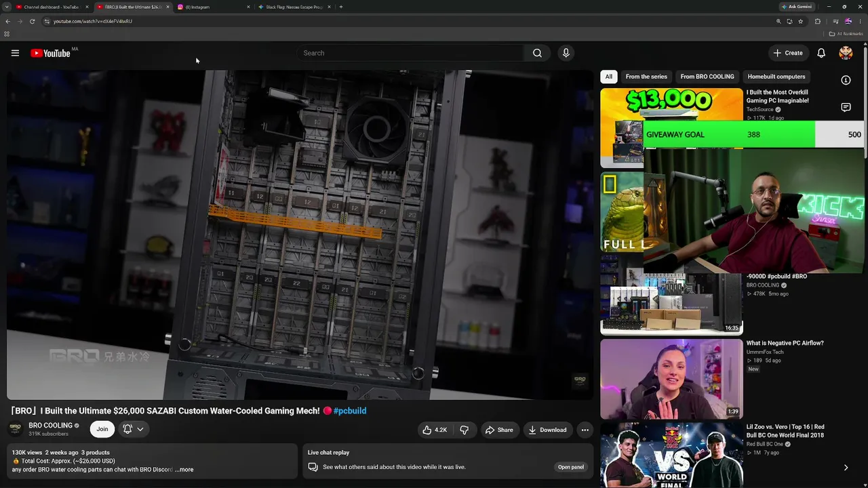Join the BRO COOLING channel
868x488 pixels.
tap(102, 429)
